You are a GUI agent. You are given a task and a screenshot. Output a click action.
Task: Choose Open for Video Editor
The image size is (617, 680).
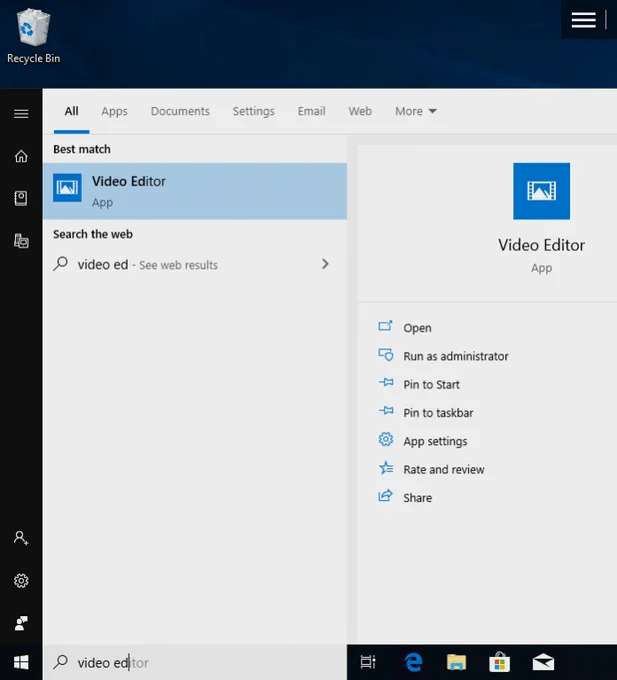pyautogui.click(x=417, y=328)
